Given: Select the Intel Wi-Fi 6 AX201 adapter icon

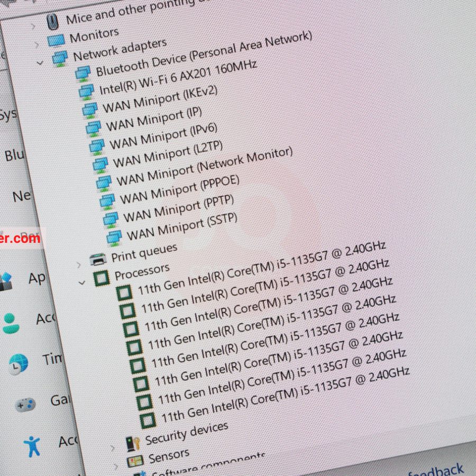Looking at the screenshot, I should click(86, 91).
